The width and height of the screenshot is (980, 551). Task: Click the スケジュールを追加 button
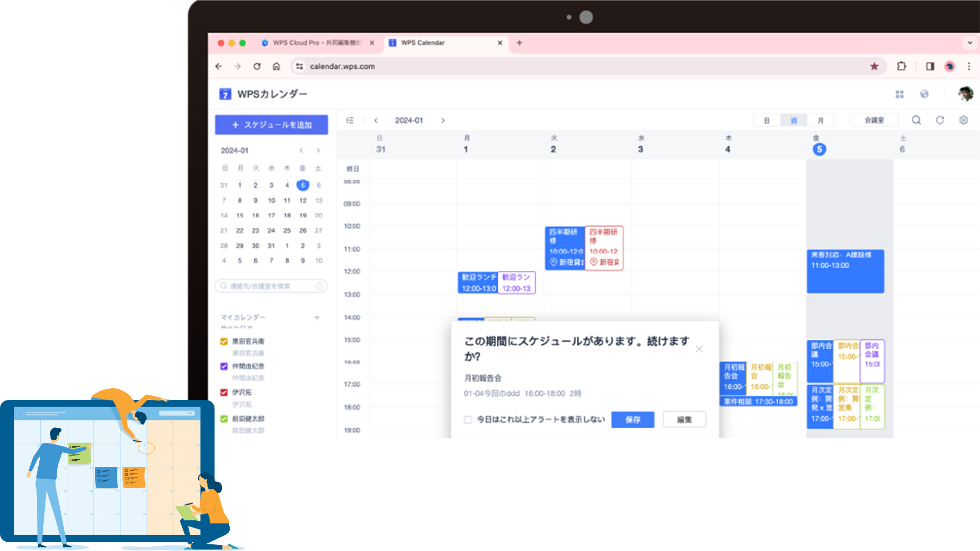click(271, 124)
